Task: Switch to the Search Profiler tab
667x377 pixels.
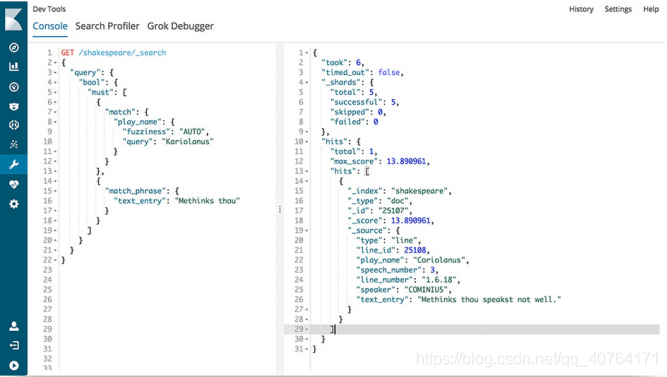Action: click(x=107, y=26)
